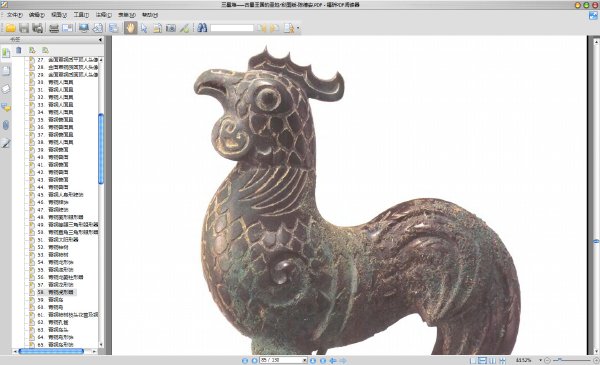The image size is (600, 365).
Task: Click the bookmark list scroll down arrow
Action: pos(101,345)
